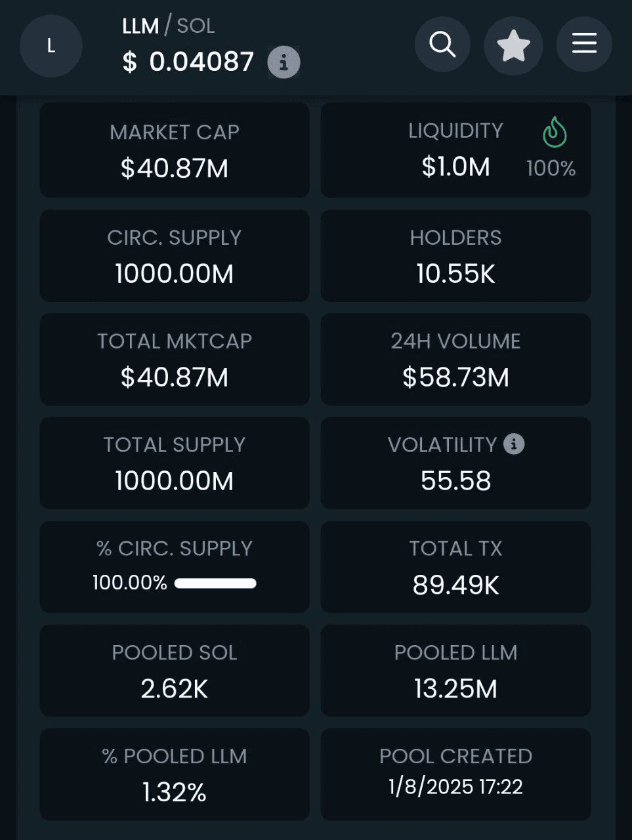This screenshot has width=632, height=840.
Task: Open the hamburger menu
Action: (x=584, y=44)
